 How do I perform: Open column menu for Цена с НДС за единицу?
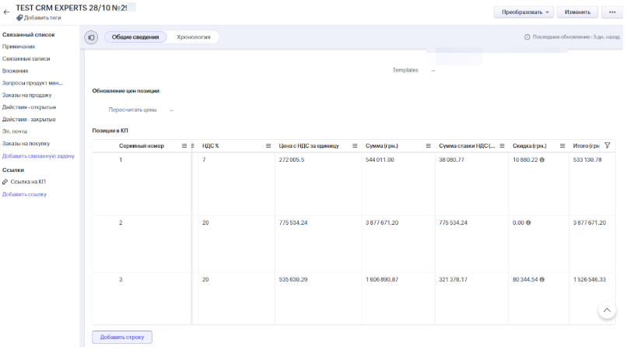tap(355, 146)
